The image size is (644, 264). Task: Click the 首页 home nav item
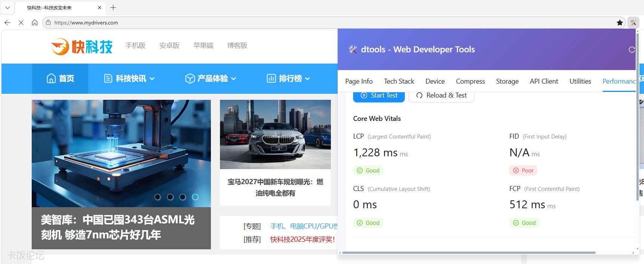point(60,78)
